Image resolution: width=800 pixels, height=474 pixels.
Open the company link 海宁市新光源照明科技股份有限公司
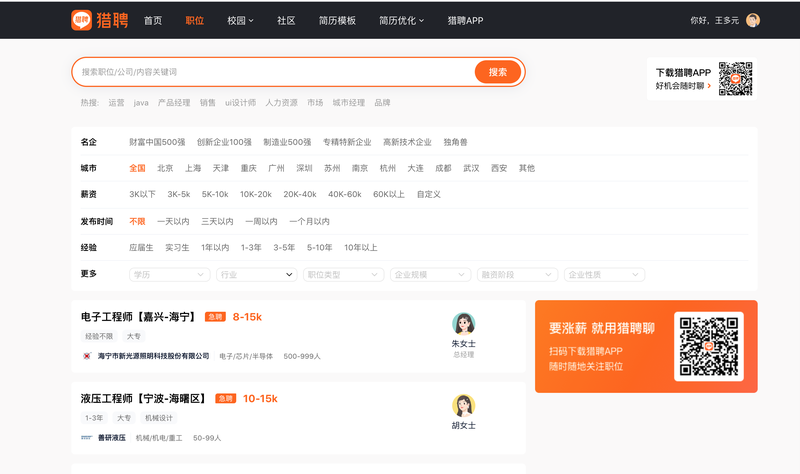tap(154, 356)
